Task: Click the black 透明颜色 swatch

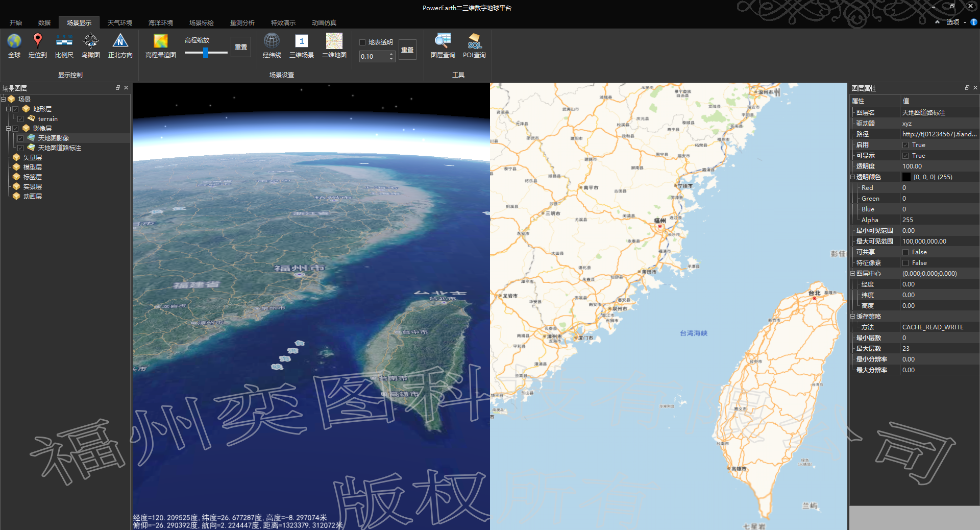Action: 906,177
